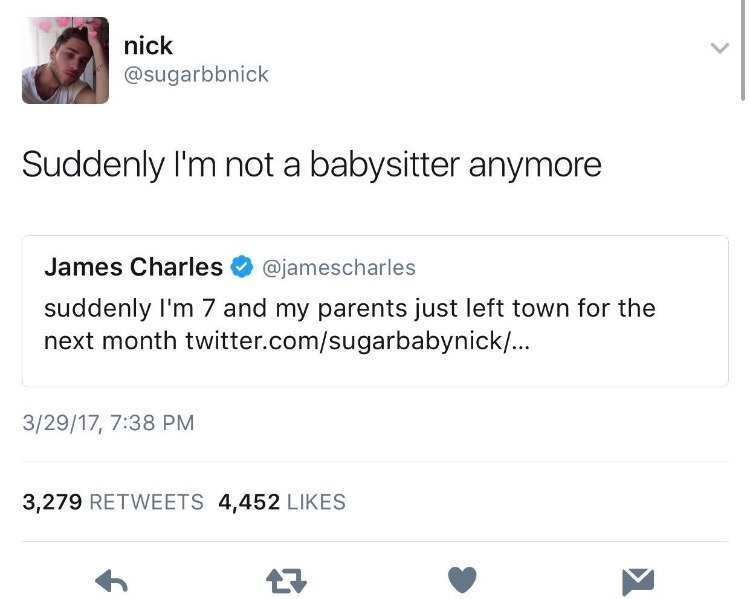750x599 pixels.
Task: Click the reply arrow icon
Action: (x=111, y=580)
